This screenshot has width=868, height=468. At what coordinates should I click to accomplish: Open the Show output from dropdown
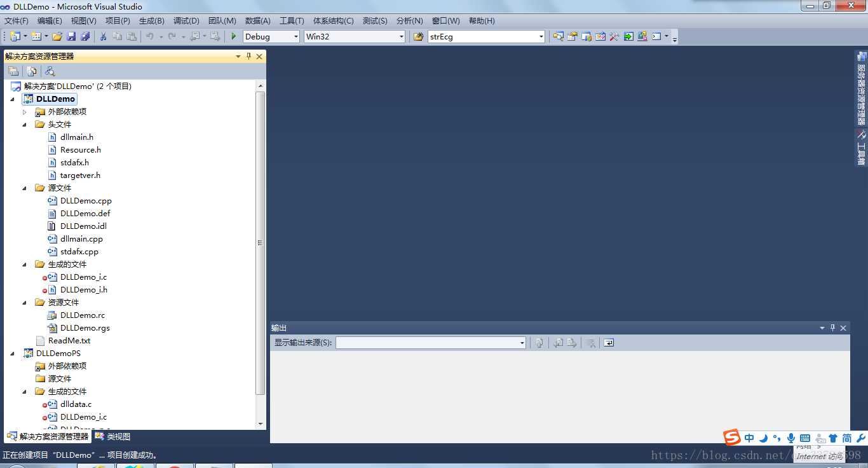coord(431,343)
